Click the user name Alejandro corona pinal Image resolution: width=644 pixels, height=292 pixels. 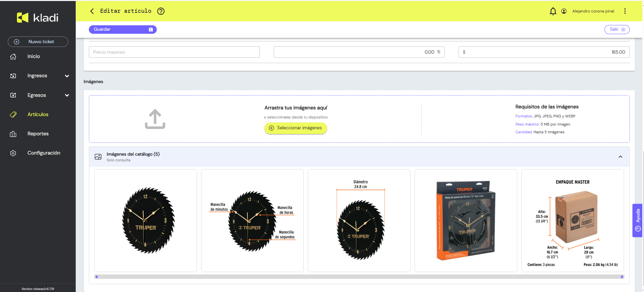point(593,11)
